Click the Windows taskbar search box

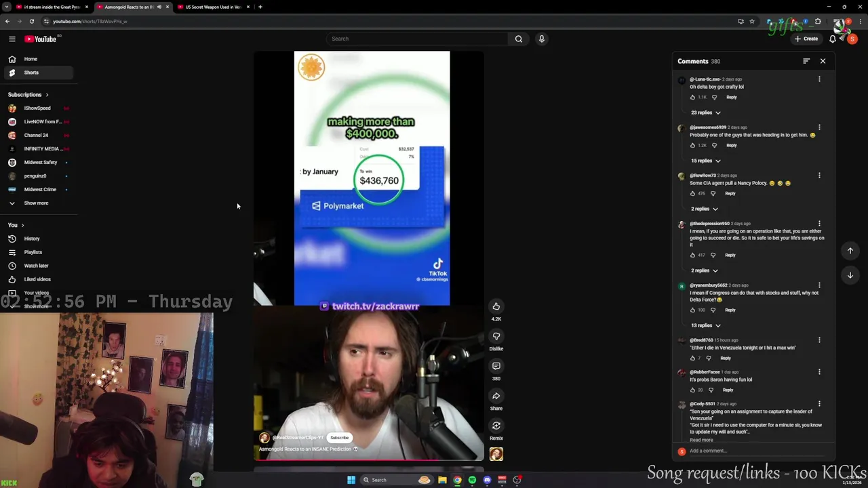click(397, 480)
